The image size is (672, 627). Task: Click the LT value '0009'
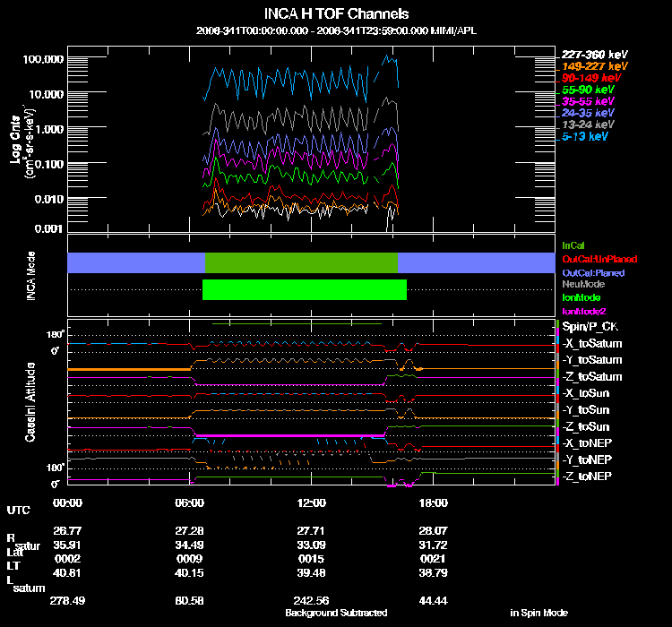189,559
